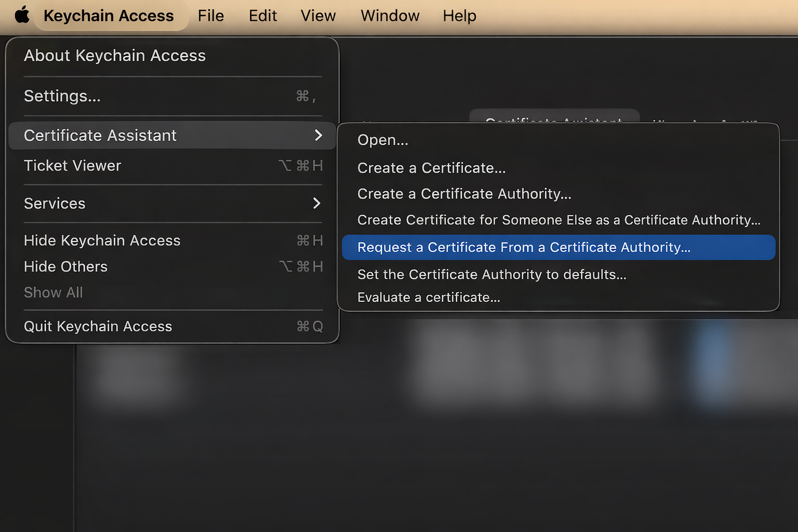This screenshot has width=798, height=532.
Task: Open the Apple menu icon
Action: (22, 16)
